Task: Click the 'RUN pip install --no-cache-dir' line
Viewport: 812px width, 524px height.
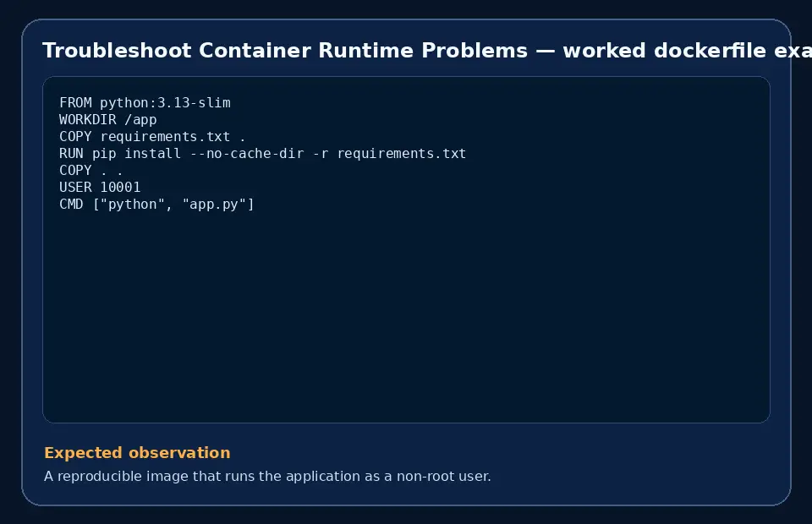Action: click(x=262, y=154)
